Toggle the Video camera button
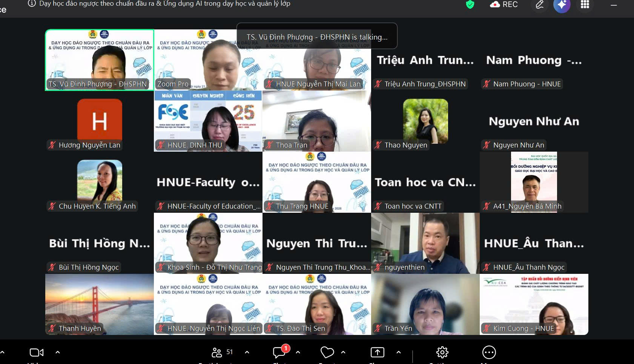This screenshot has height=364, width=634. pyautogui.click(x=37, y=352)
